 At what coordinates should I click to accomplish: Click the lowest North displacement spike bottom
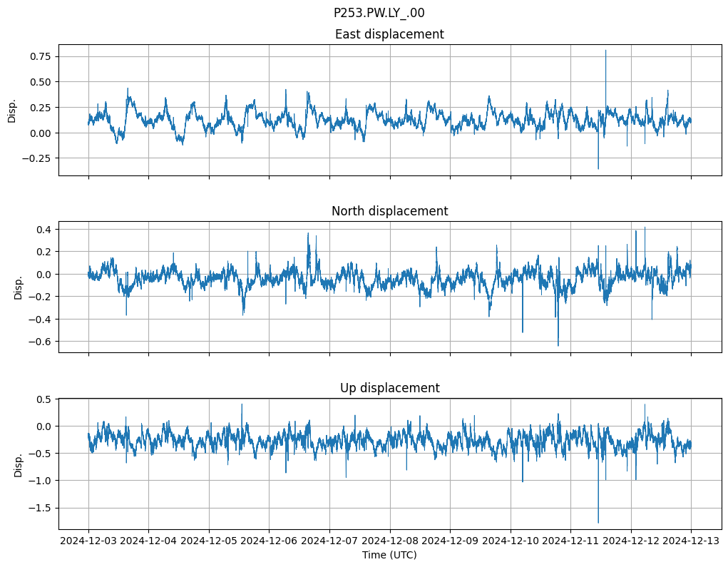tap(558, 345)
